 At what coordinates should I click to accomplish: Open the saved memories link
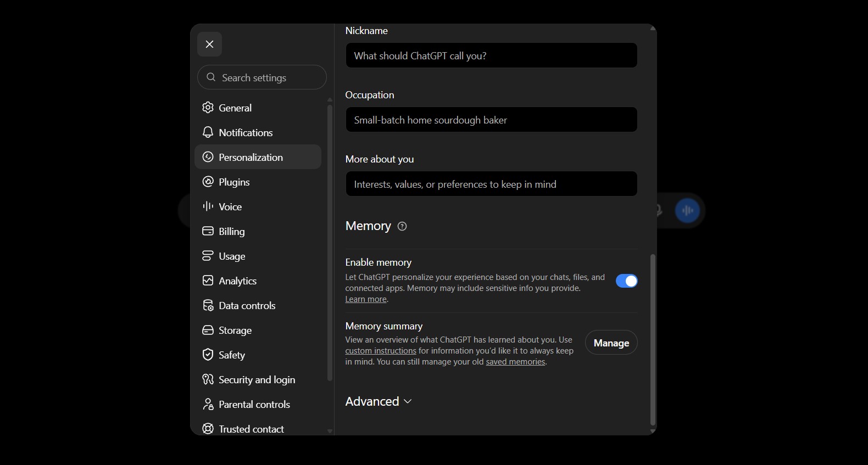pyautogui.click(x=515, y=362)
